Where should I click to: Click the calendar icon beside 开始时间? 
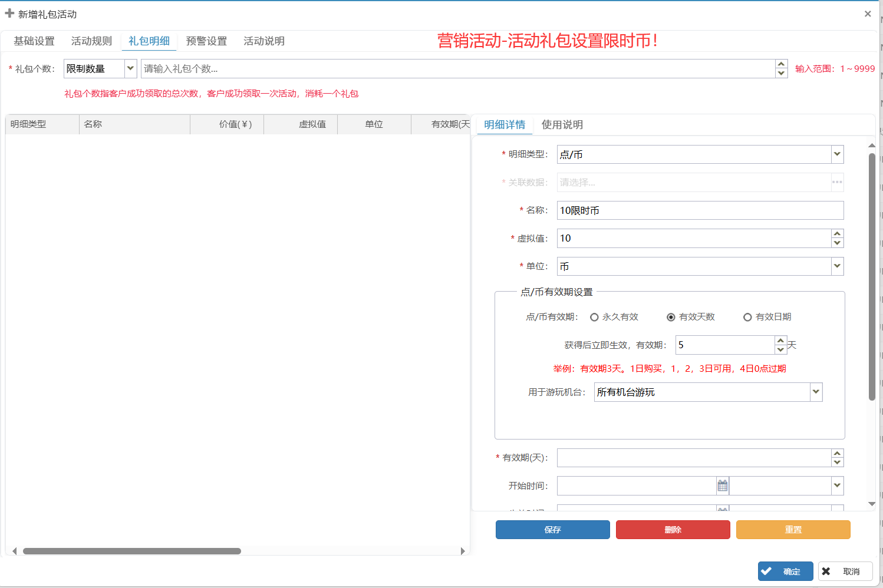pyautogui.click(x=723, y=486)
